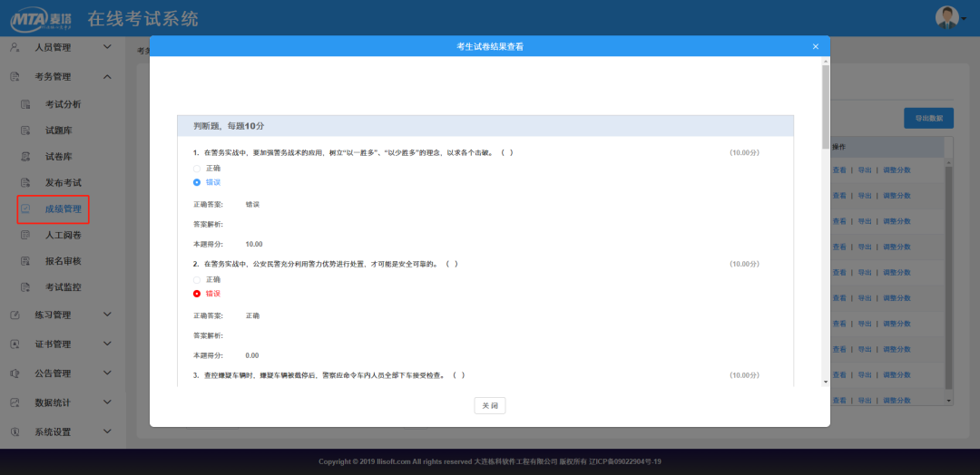Open 成绩管理 menu item
This screenshot has width=980, height=475.
coord(63,209)
